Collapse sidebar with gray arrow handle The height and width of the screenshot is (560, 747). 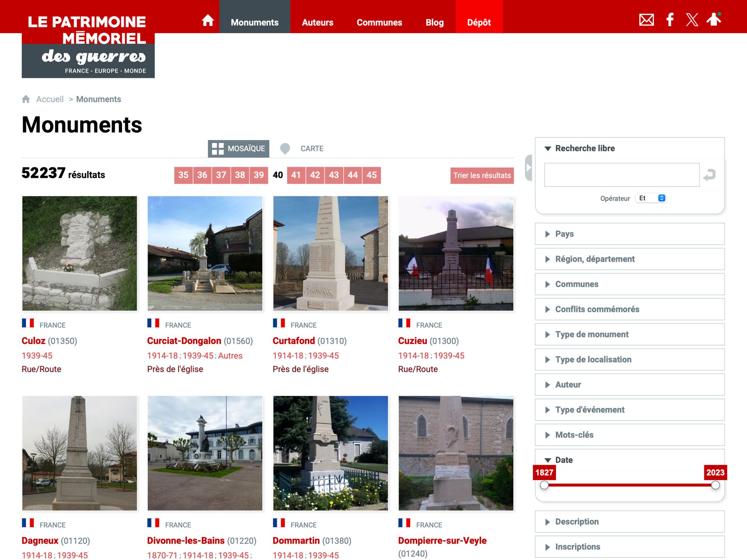pos(529,168)
